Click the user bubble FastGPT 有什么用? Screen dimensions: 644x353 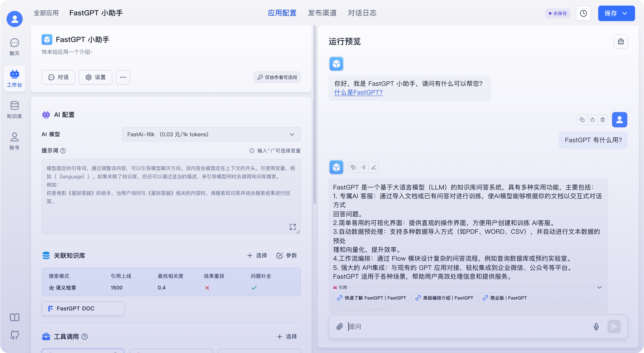click(593, 140)
